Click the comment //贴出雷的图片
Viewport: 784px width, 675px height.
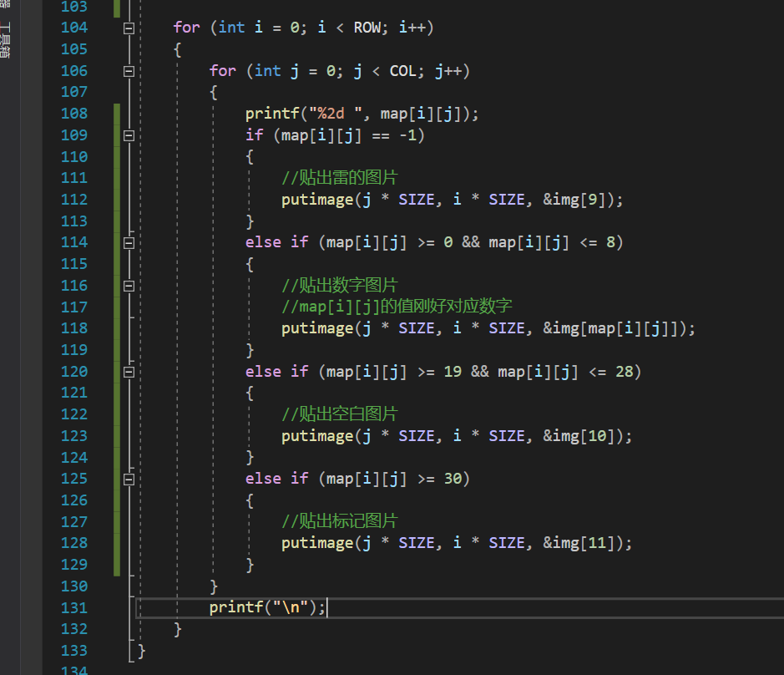pos(339,178)
